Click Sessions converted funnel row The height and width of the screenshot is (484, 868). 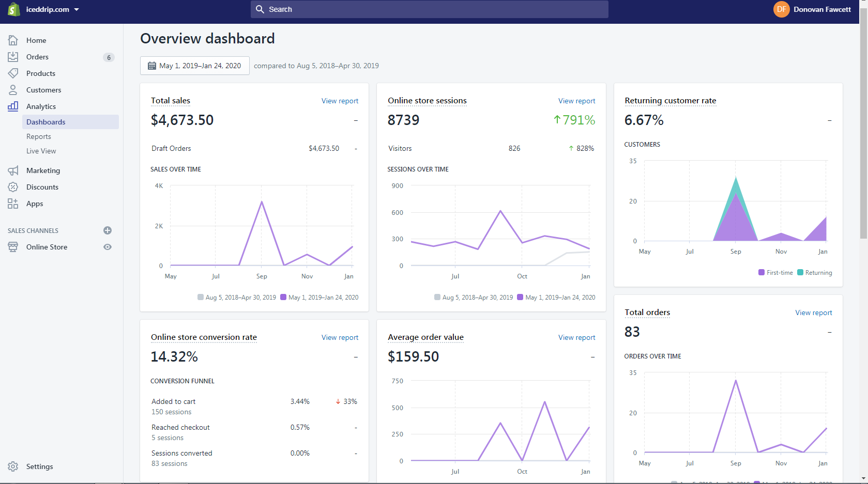tap(254, 458)
